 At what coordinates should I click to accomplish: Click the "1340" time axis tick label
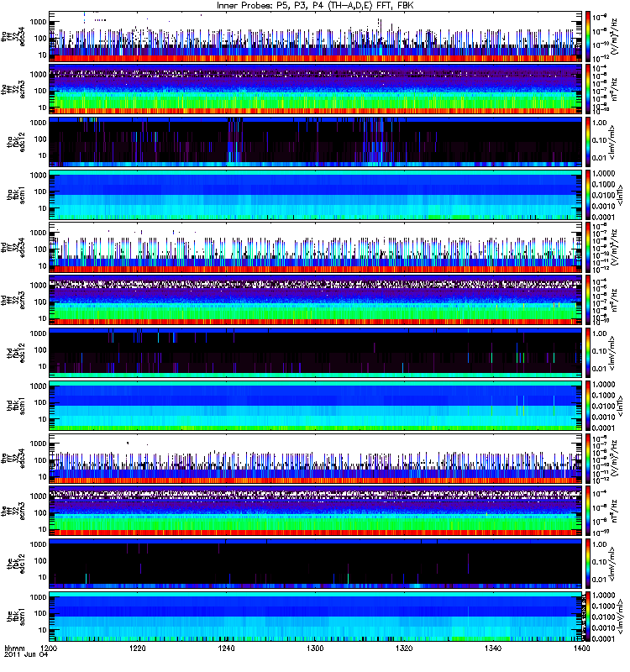tap(493, 648)
